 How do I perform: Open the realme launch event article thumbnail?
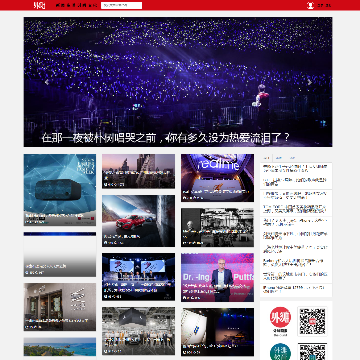(217, 178)
